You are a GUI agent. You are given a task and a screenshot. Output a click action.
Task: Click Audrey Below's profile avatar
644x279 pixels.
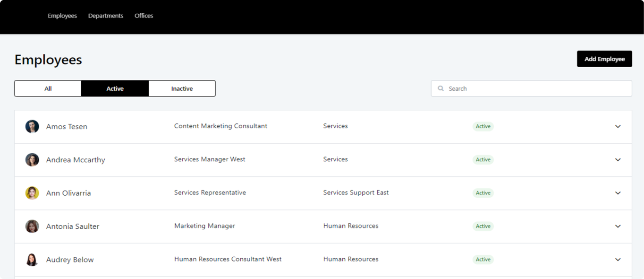(32, 260)
